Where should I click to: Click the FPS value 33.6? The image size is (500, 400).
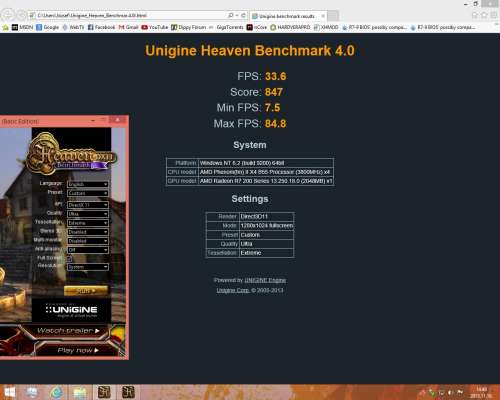275,76
